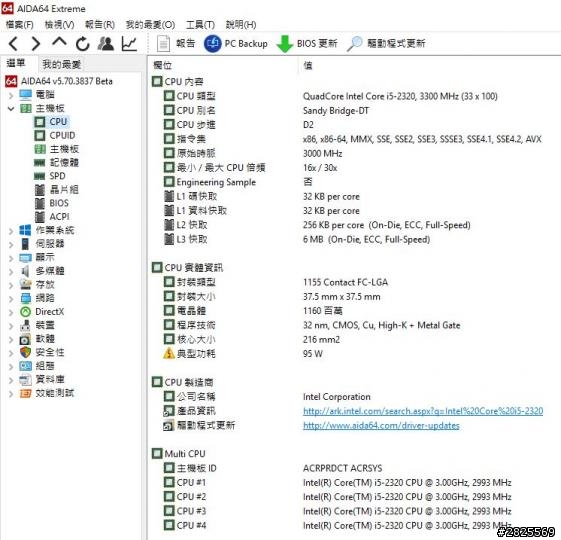This screenshot has height=540, width=561.
Task: Click the 多媒體 speaker icon
Action: pyautogui.click(x=25, y=271)
